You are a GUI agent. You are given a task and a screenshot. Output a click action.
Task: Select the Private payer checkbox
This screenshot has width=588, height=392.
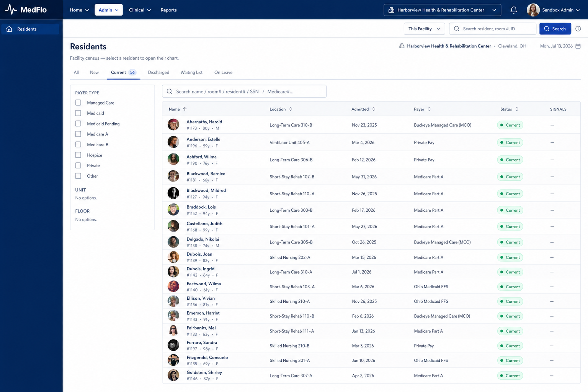pos(78,166)
